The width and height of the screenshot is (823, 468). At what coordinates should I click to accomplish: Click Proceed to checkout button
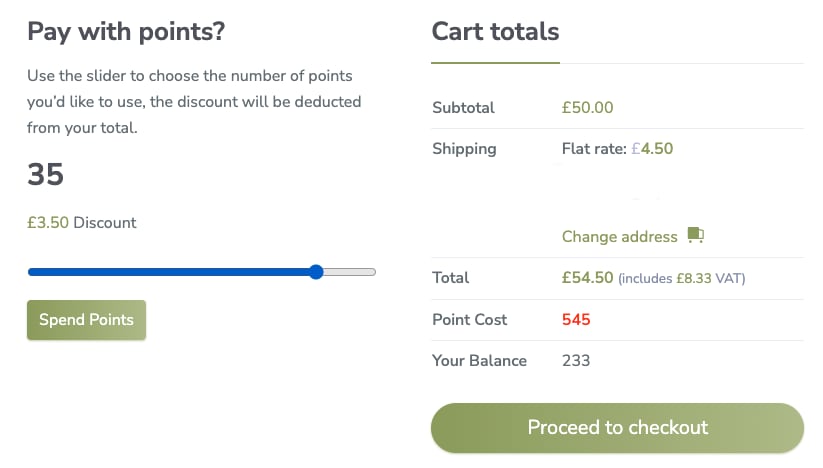click(617, 428)
